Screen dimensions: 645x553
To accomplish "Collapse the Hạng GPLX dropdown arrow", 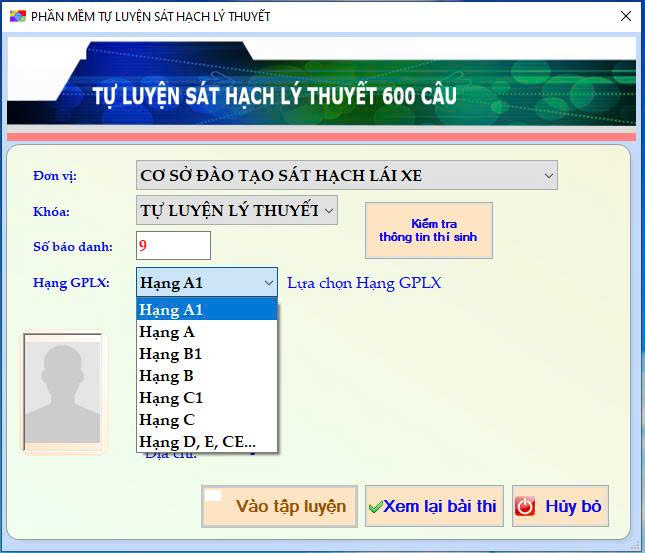I will [268, 283].
